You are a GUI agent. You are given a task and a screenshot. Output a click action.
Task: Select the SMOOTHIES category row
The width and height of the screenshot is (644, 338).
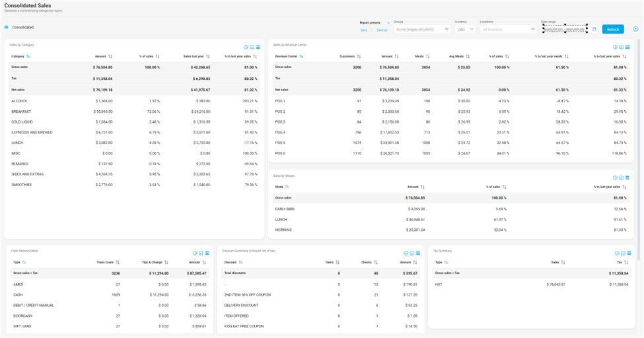pyautogui.click(x=134, y=184)
